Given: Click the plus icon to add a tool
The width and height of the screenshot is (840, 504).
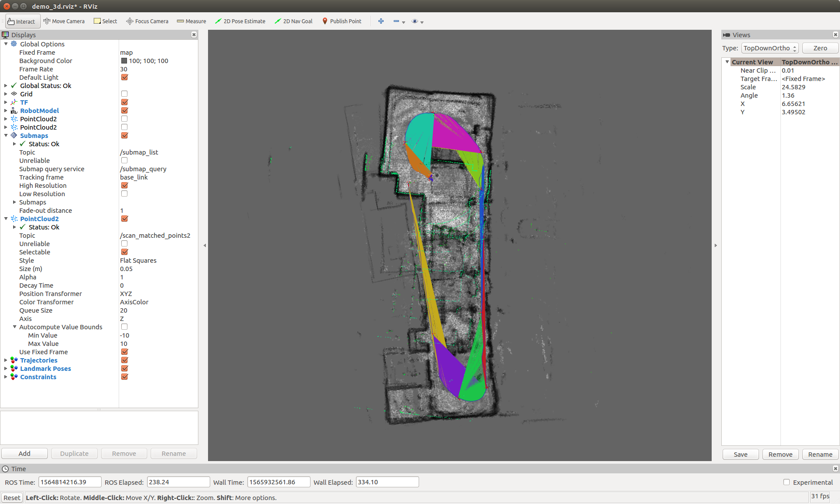Looking at the screenshot, I should (381, 21).
